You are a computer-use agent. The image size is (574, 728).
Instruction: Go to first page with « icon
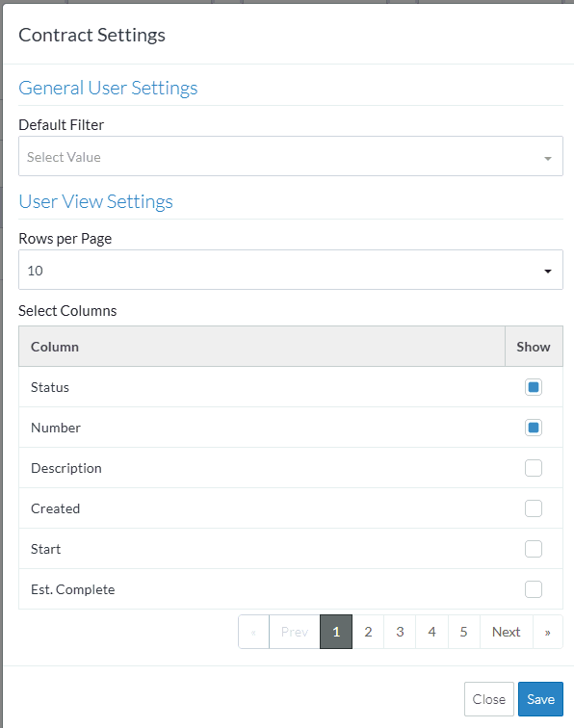(253, 632)
